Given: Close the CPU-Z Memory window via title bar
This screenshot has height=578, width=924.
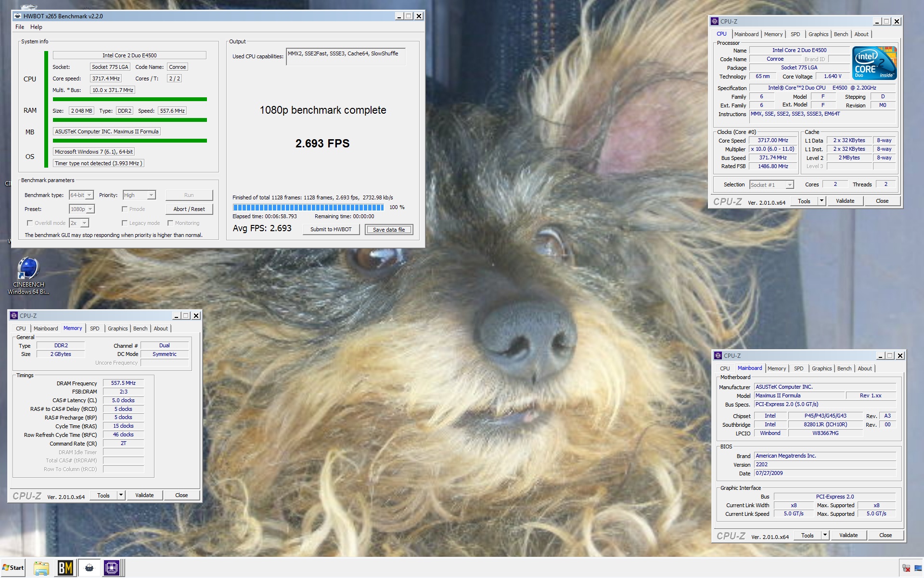Looking at the screenshot, I should [x=196, y=315].
